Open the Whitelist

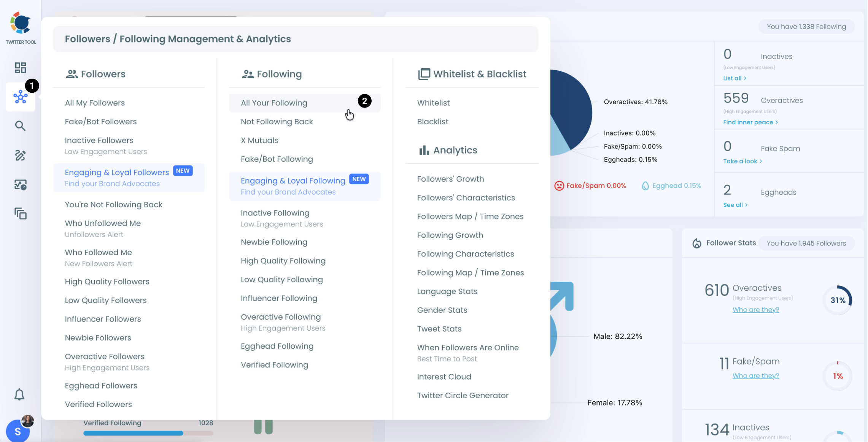coord(433,103)
